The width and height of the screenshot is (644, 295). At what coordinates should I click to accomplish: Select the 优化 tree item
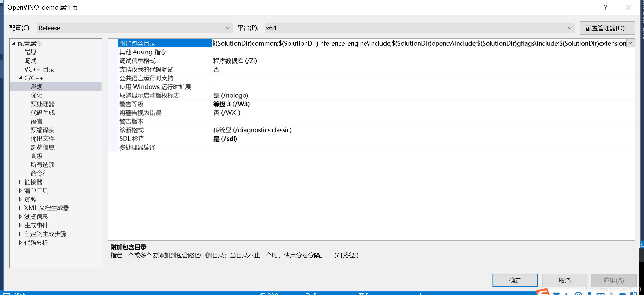coord(37,95)
